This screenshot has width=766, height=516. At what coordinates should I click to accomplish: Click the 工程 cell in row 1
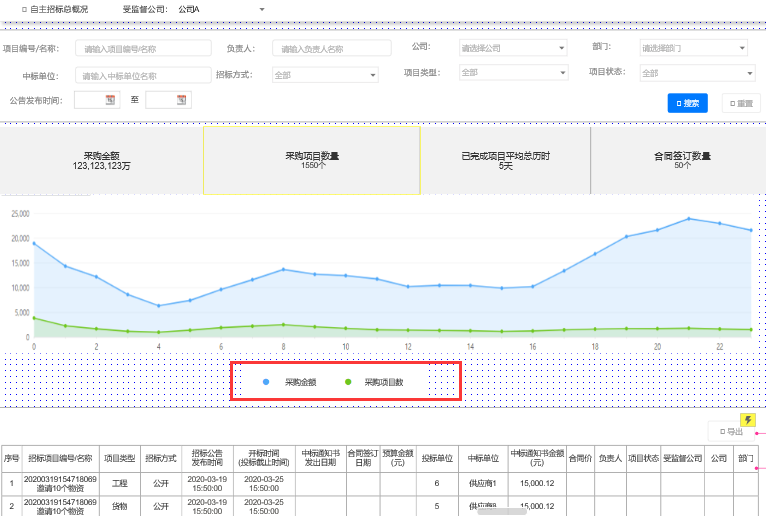(120, 483)
